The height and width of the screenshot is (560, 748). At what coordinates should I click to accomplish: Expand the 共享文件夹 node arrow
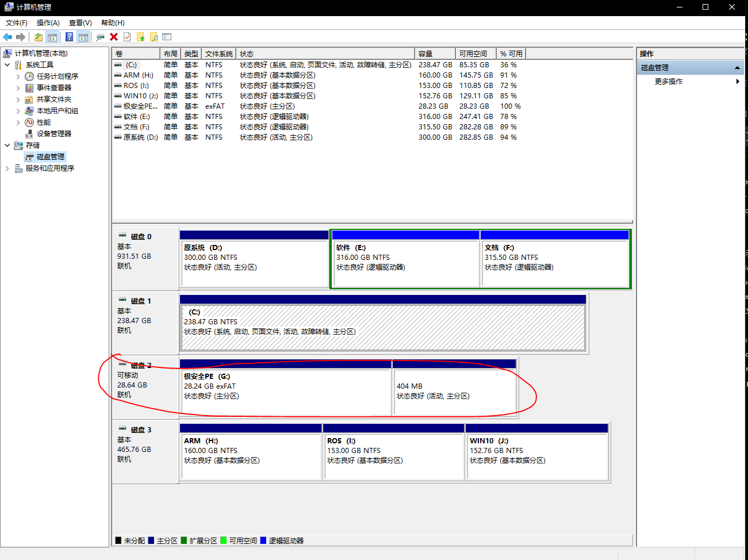18,99
